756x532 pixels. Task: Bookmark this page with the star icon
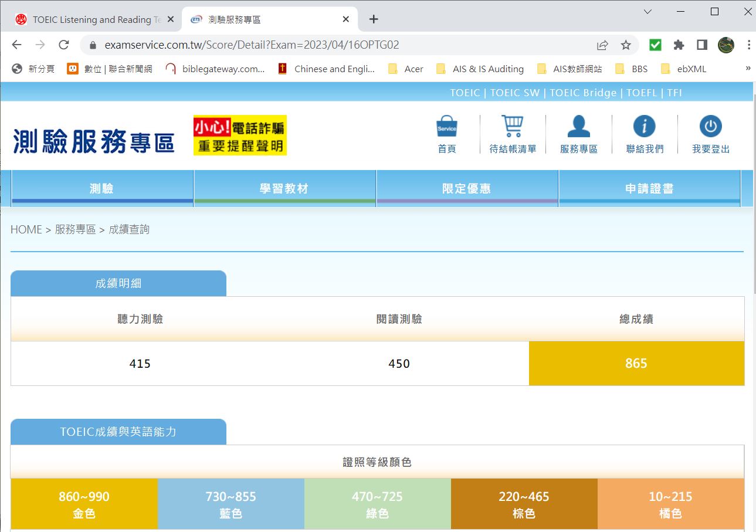coord(626,45)
